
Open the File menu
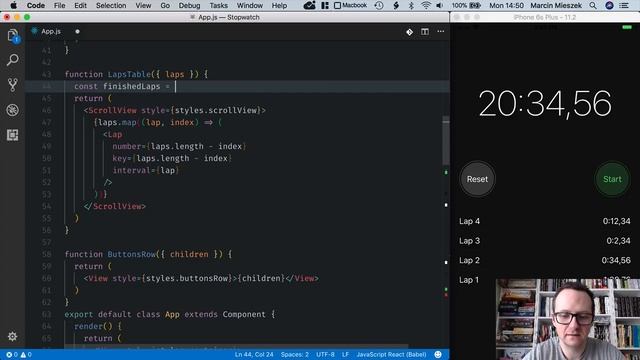tap(60, 5)
